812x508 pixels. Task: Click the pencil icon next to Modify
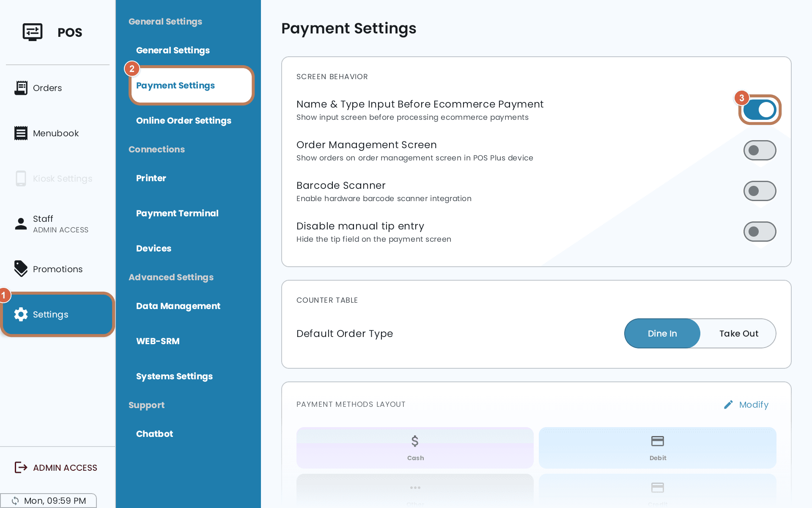pos(728,405)
